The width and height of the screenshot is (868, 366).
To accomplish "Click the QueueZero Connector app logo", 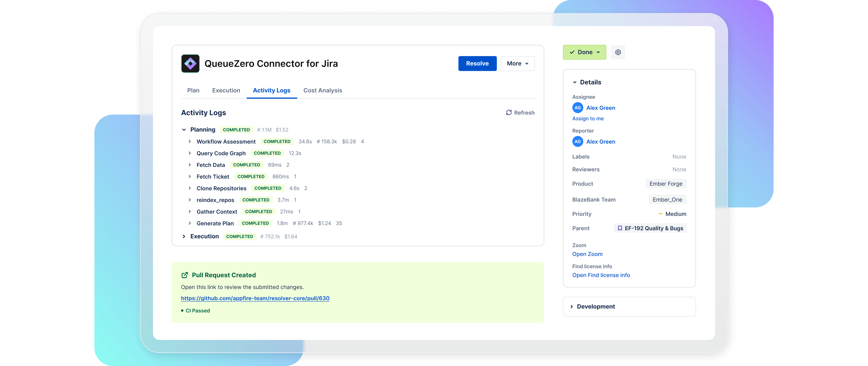I will pos(190,64).
